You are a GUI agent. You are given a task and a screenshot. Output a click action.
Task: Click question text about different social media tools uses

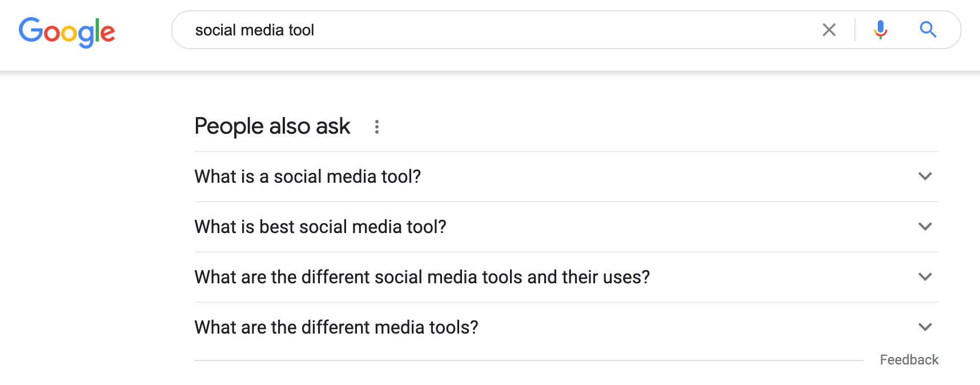(421, 277)
